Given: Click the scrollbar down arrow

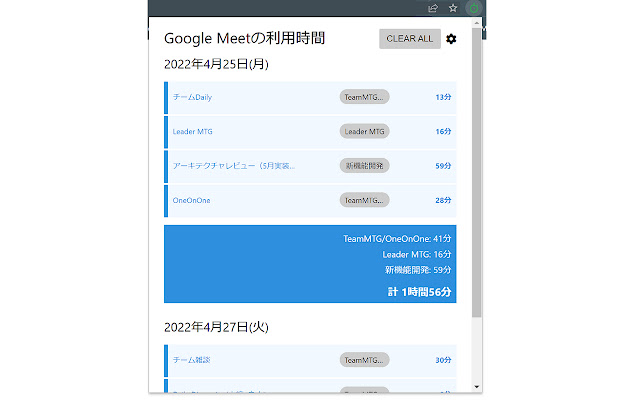Looking at the screenshot, I should (x=476, y=387).
